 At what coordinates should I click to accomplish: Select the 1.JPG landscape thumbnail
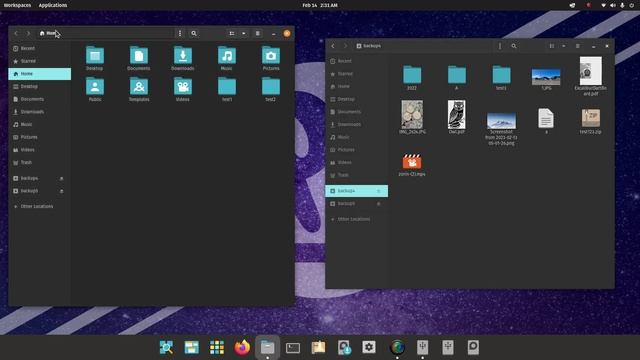click(546, 77)
